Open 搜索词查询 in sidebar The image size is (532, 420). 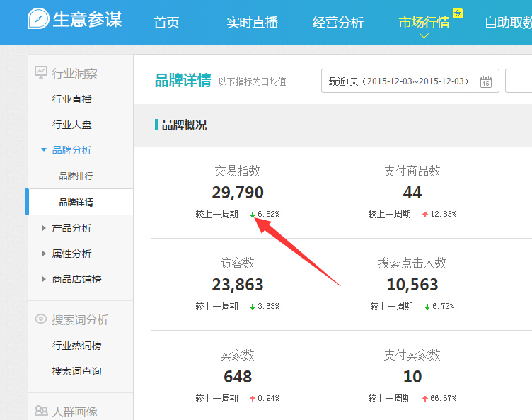(x=76, y=371)
